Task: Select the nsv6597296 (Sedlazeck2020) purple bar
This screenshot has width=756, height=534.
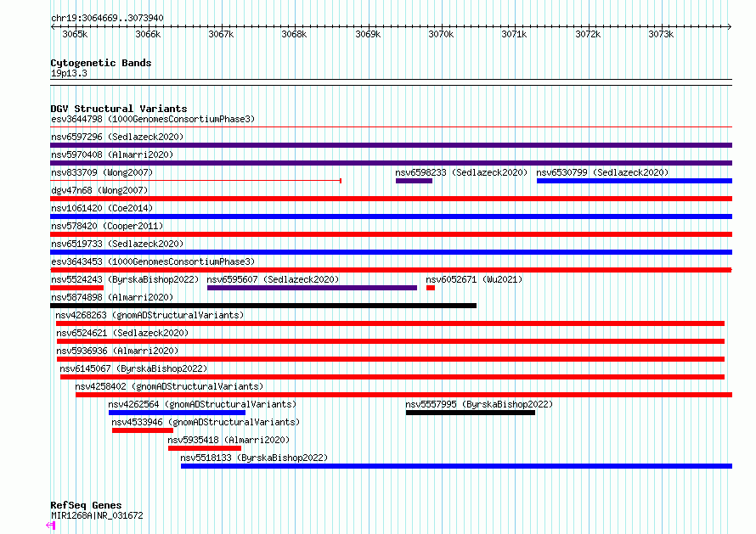Action: click(391, 145)
